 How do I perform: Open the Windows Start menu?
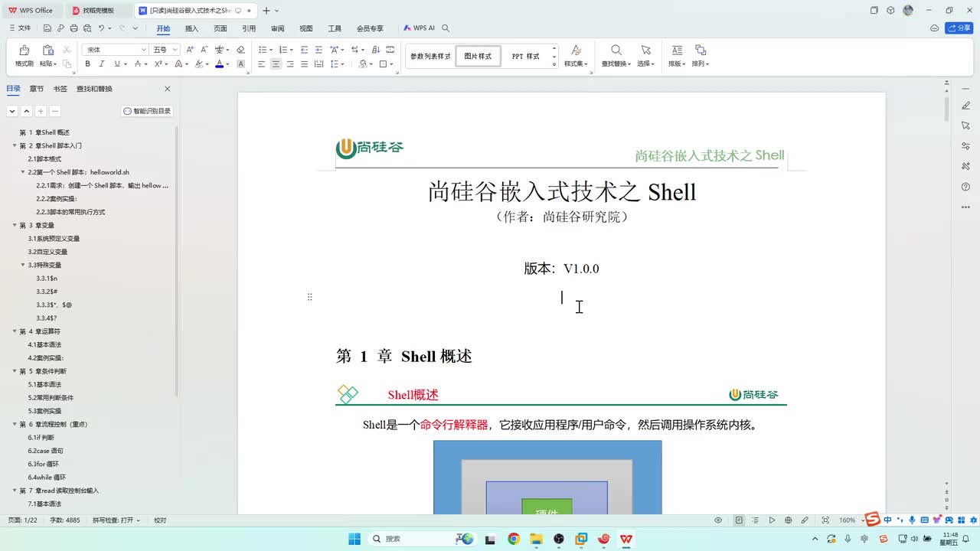[354, 539]
